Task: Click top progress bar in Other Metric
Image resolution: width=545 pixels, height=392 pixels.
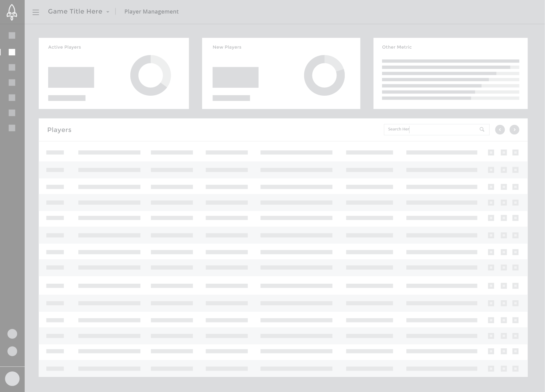Action: click(450, 61)
